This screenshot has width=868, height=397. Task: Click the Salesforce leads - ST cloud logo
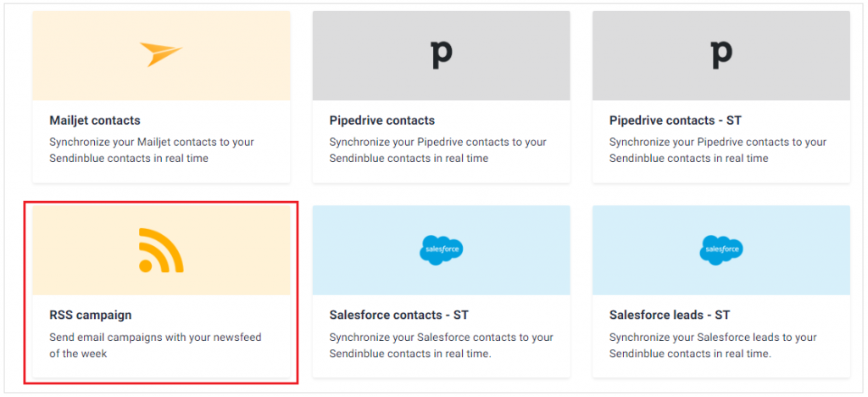coord(721,249)
